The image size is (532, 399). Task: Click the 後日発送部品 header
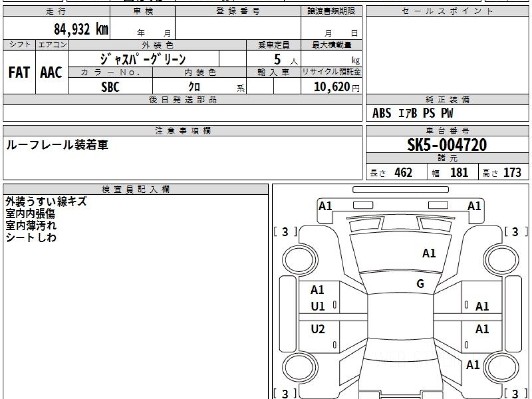click(x=182, y=100)
